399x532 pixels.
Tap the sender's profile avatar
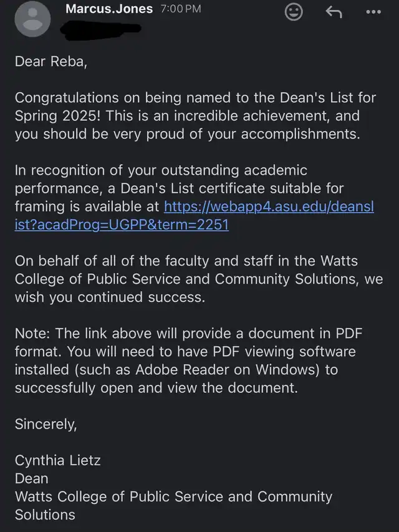click(32, 19)
